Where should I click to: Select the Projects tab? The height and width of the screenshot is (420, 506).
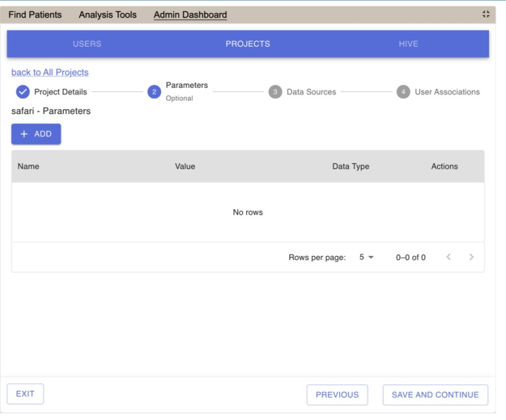(x=247, y=44)
